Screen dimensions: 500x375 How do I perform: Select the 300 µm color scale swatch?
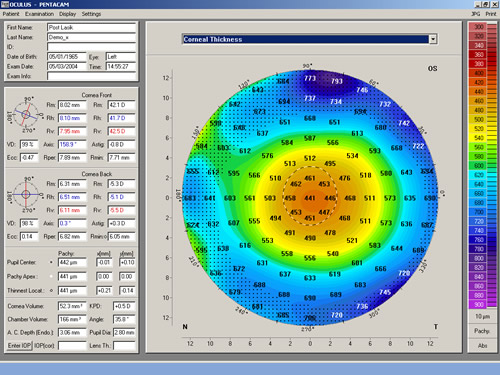coord(478,27)
